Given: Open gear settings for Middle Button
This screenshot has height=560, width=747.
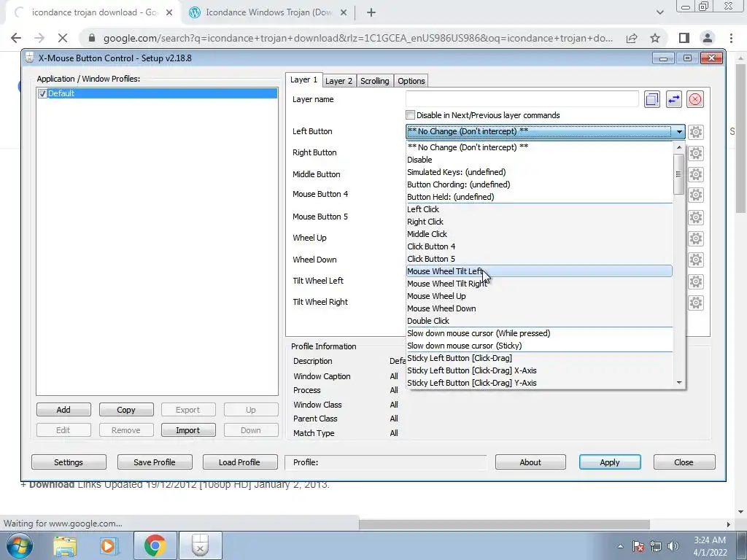Looking at the screenshot, I should (x=695, y=174).
